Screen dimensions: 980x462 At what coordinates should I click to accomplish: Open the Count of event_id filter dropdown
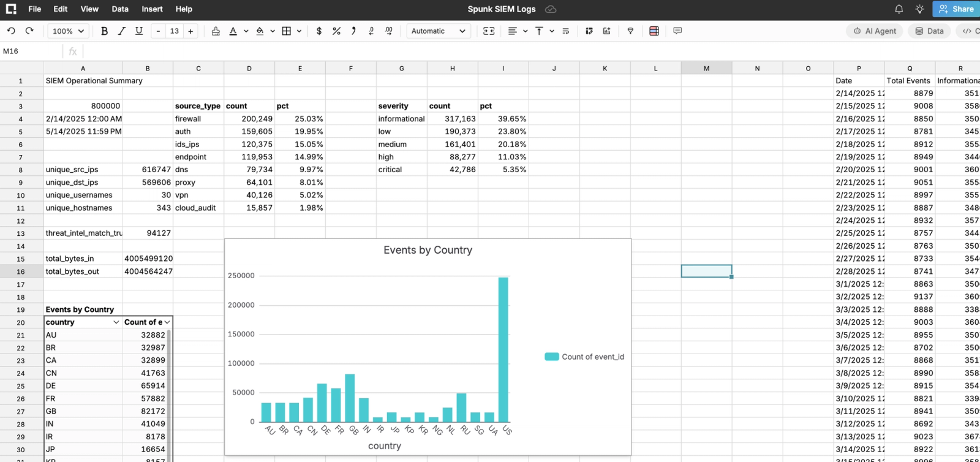pyautogui.click(x=167, y=322)
